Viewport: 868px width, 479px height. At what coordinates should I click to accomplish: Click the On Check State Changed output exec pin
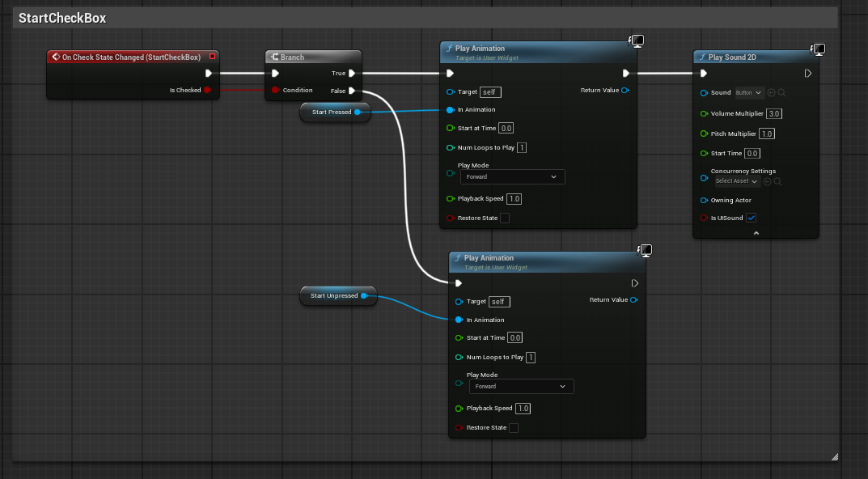[209, 73]
